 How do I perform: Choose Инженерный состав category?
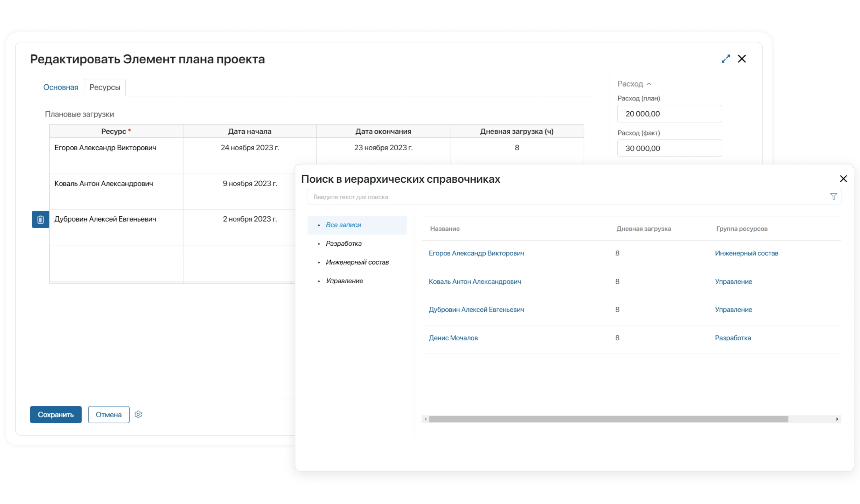click(x=357, y=262)
